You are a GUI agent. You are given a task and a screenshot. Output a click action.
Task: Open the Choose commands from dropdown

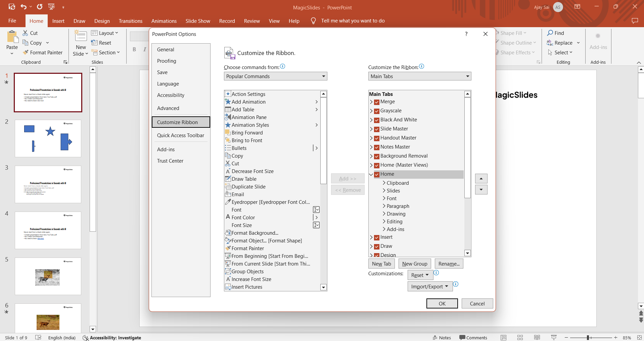click(275, 76)
